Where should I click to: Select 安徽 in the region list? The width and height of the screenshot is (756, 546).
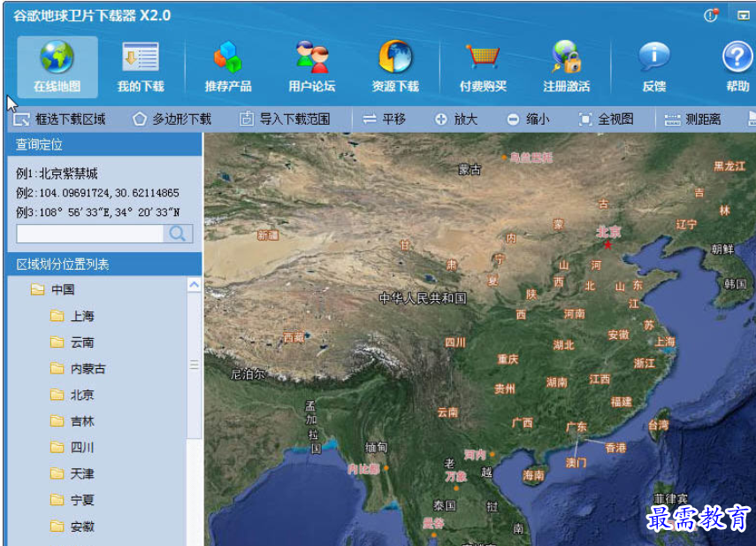click(x=82, y=527)
